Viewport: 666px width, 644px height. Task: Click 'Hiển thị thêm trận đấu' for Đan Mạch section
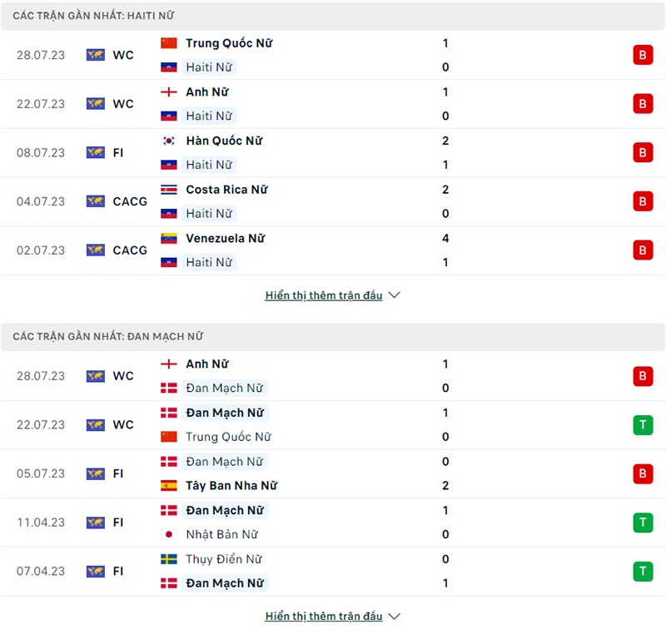(324, 617)
